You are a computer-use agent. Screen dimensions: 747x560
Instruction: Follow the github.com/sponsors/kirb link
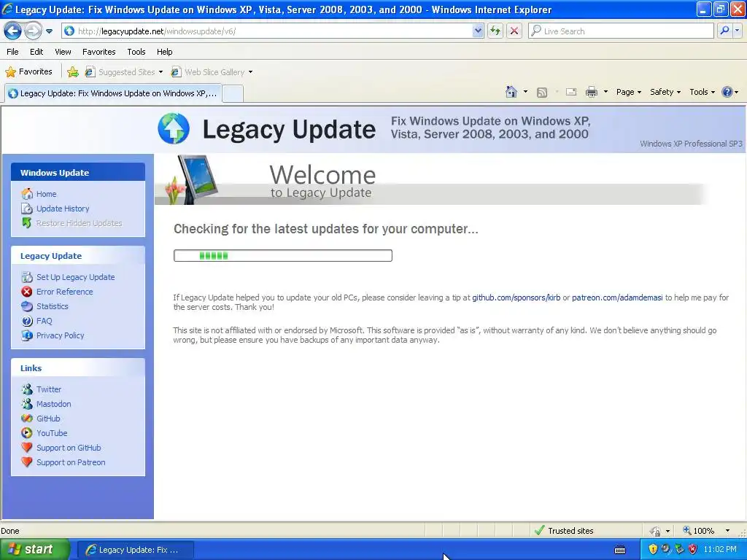coord(516,297)
